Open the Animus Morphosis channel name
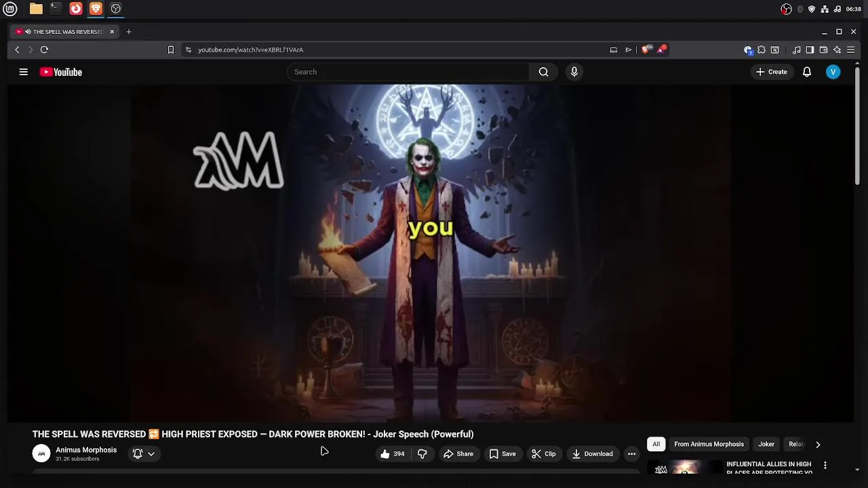Image resolution: width=868 pixels, height=488 pixels. tap(86, 450)
